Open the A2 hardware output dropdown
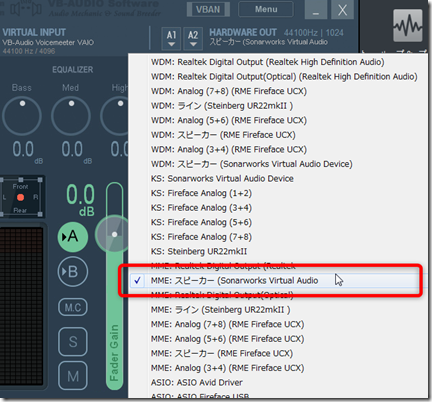 (193, 39)
